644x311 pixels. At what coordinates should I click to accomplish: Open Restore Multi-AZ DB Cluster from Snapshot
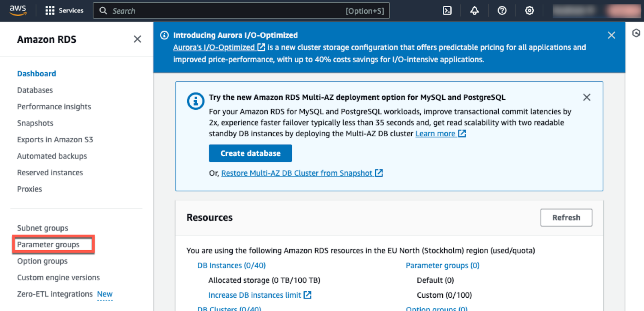pos(302,173)
